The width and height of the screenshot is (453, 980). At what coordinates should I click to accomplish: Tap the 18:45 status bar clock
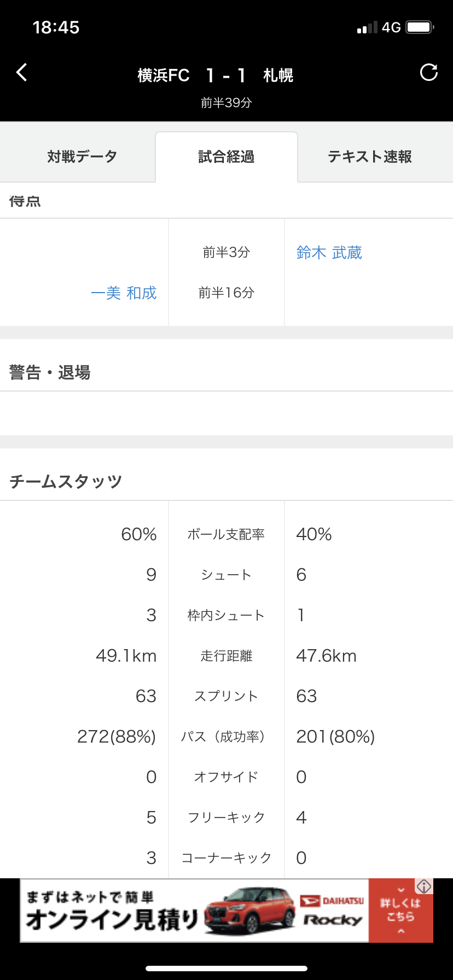(x=56, y=27)
